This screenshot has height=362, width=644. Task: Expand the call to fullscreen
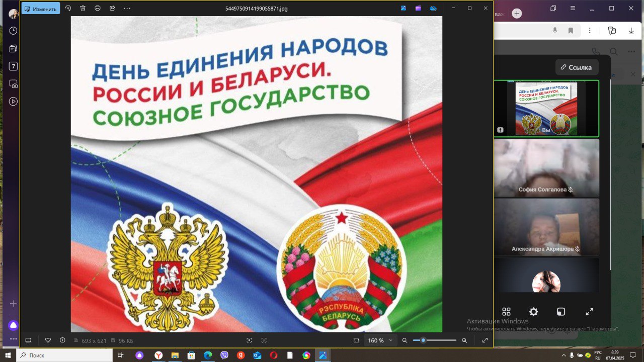pos(589,312)
